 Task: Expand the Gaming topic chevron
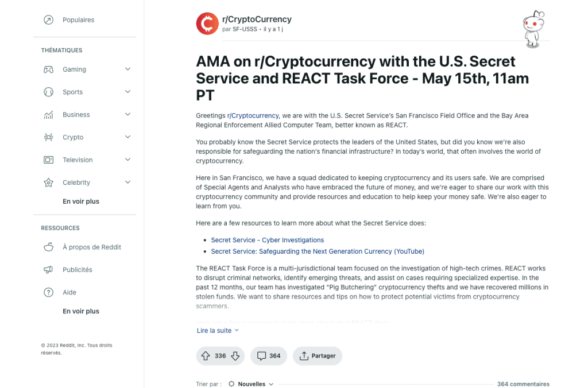[x=127, y=69]
